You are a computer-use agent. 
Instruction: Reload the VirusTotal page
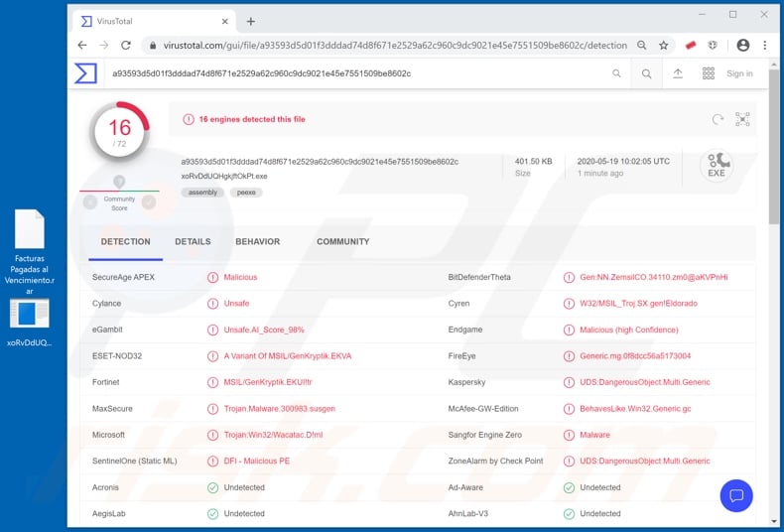point(126,46)
